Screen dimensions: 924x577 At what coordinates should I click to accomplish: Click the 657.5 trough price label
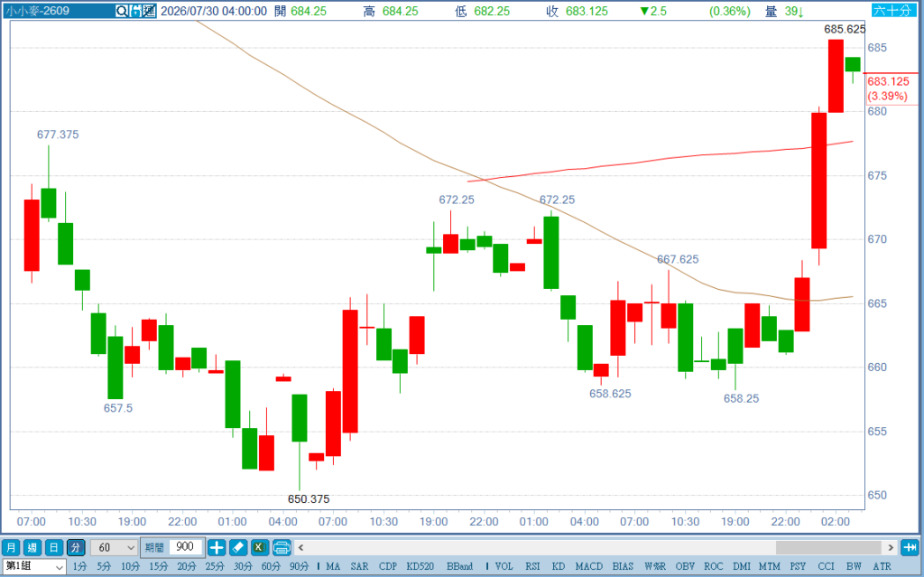point(118,407)
